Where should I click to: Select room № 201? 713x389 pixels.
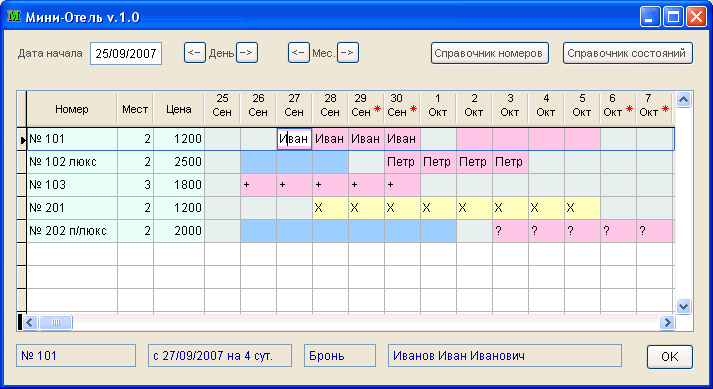pyautogui.click(x=72, y=208)
